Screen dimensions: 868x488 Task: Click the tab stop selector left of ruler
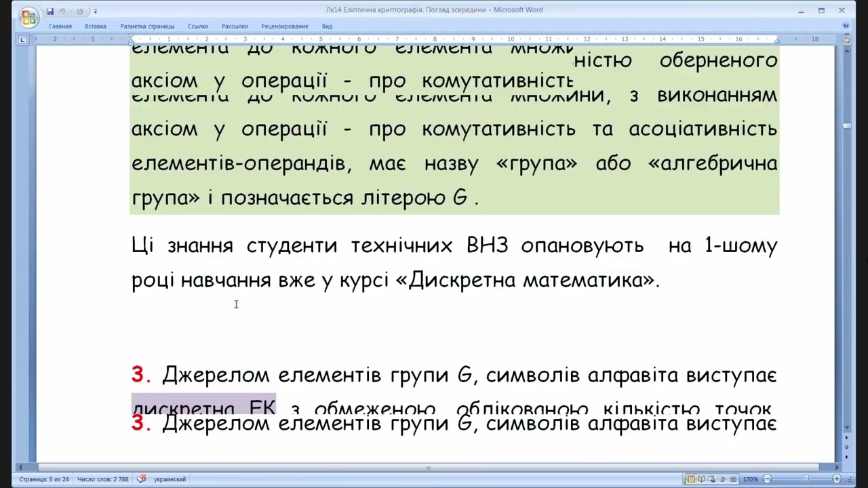pos(22,39)
